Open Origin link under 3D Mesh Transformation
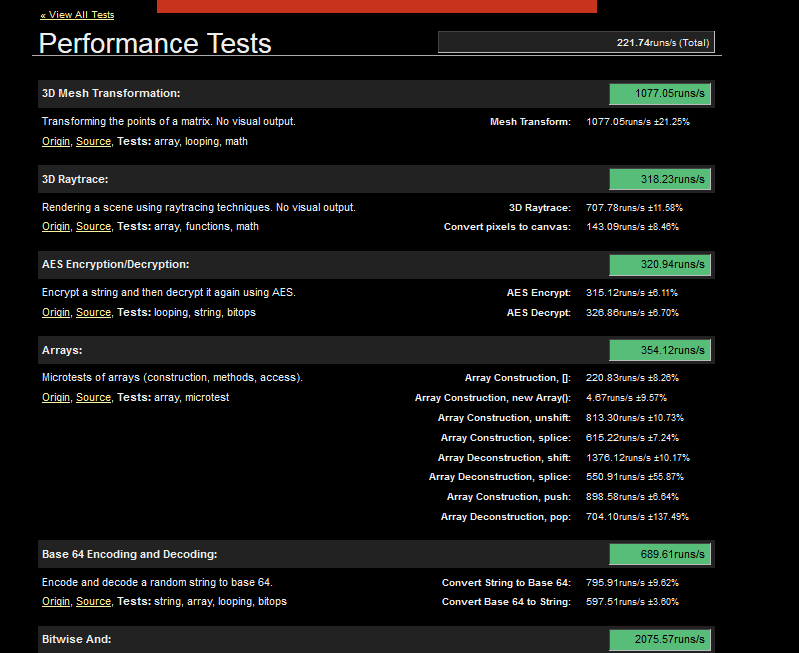This screenshot has height=653, width=799. [56, 141]
